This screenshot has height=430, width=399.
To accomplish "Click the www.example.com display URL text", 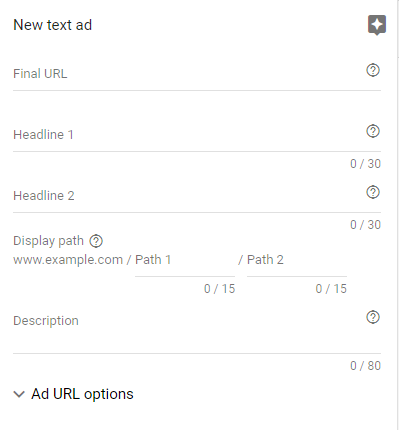I will [x=68, y=260].
